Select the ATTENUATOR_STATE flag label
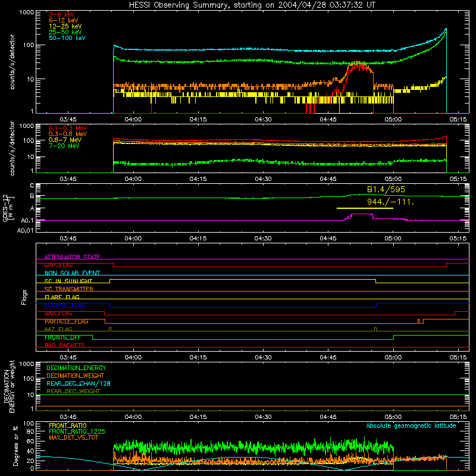The width and height of the screenshot is (476, 476). tap(72, 257)
